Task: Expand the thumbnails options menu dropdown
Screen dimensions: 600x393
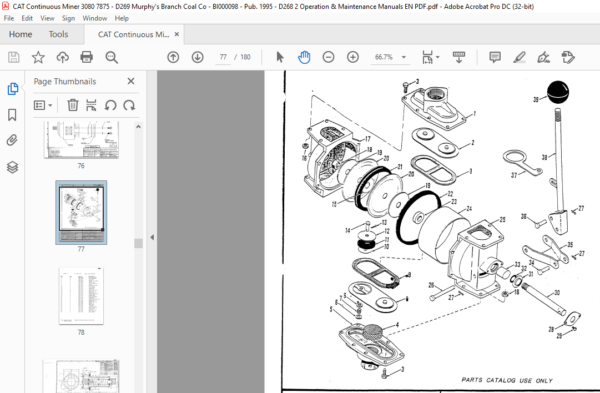Action: pos(43,105)
